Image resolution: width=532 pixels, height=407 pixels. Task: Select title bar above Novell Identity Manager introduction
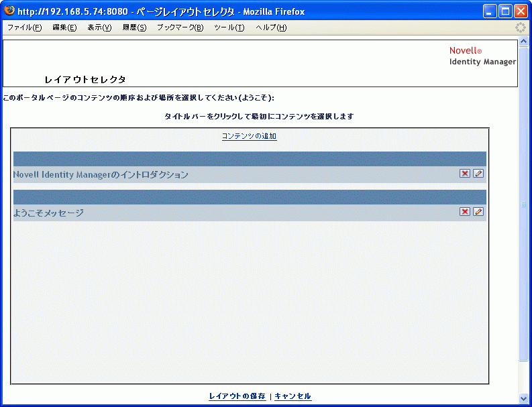(250, 159)
